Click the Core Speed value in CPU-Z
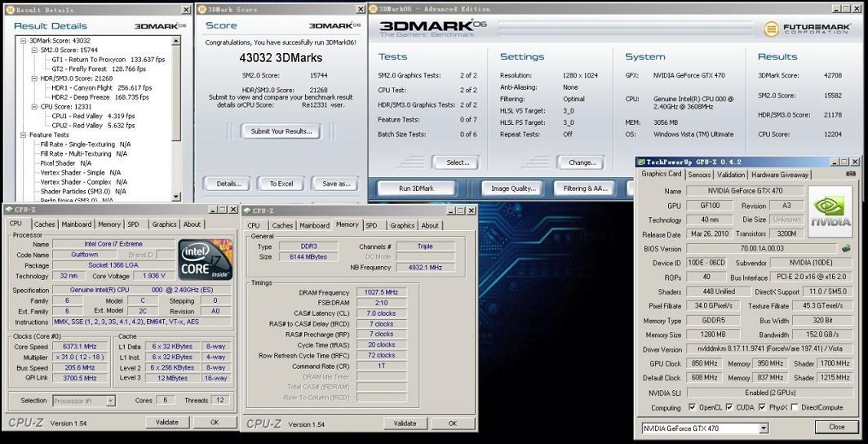The height and width of the screenshot is (444, 868). tap(79, 347)
